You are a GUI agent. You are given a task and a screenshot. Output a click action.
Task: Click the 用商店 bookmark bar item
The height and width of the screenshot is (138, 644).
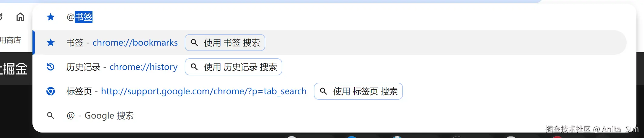click(10, 40)
